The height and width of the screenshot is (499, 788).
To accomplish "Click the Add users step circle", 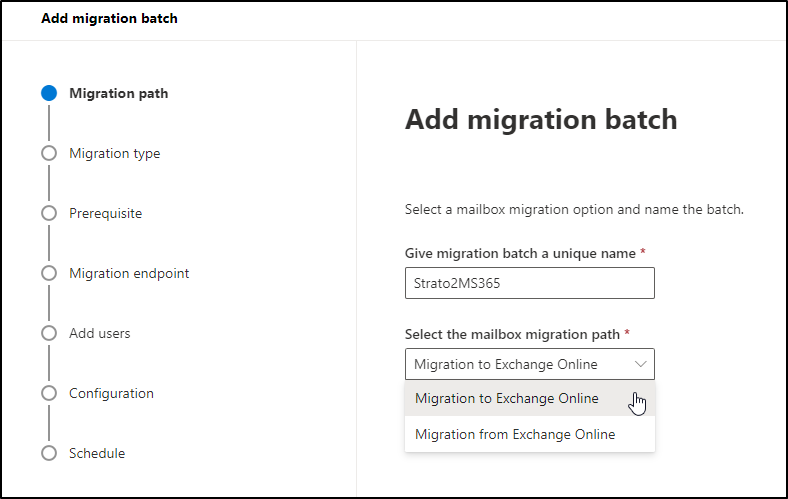I will (49, 333).
